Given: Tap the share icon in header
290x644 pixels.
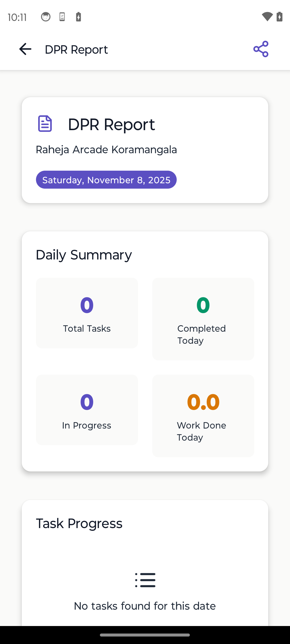Looking at the screenshot, I should [x=261, y=49].
